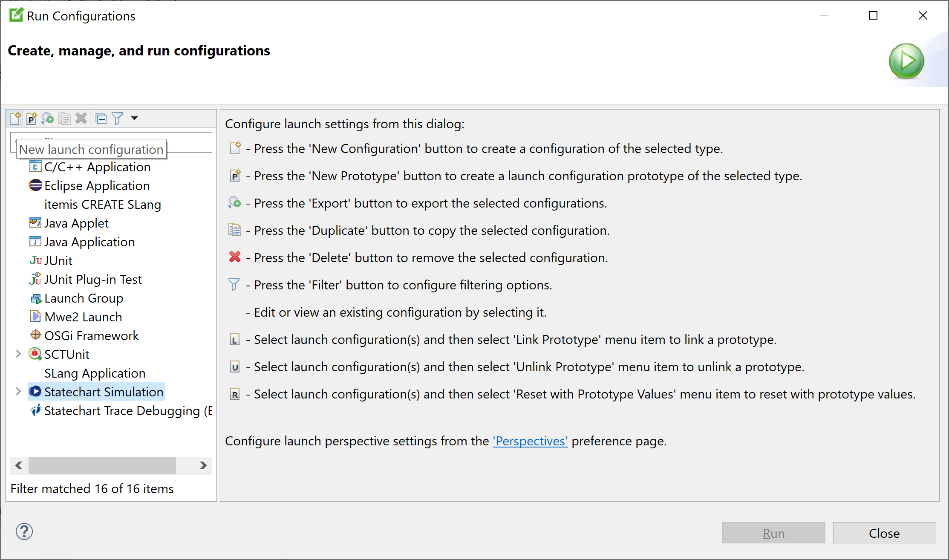Click the Statechart Simulation play icon
Screen dimensions: 949x560
point(35,391)
